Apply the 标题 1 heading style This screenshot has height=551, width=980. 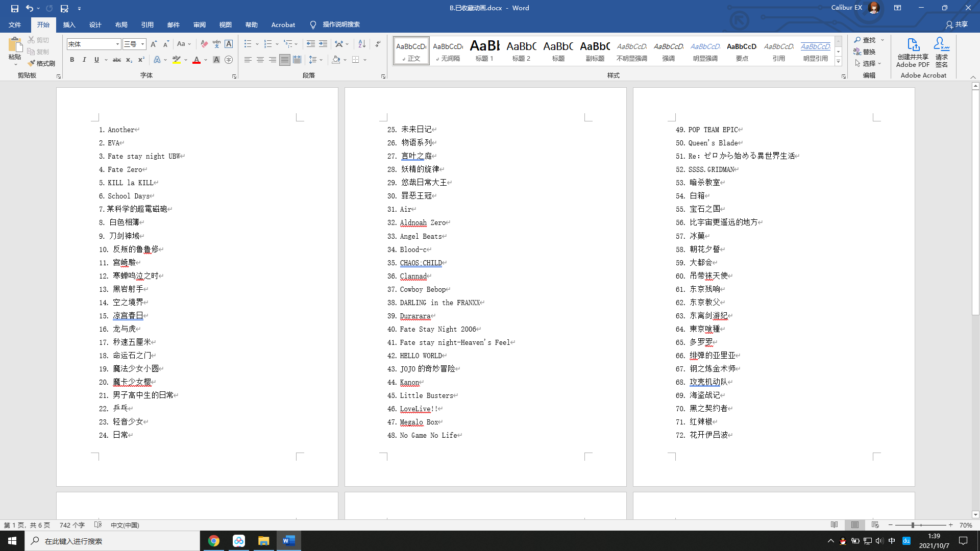coord(484,51)
